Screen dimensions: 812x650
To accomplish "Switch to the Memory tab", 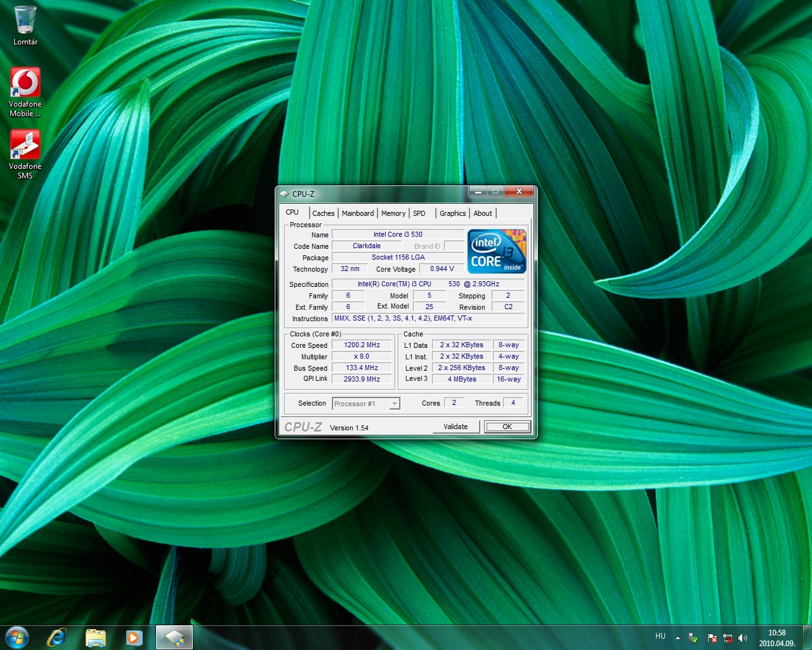I will 393,213.
